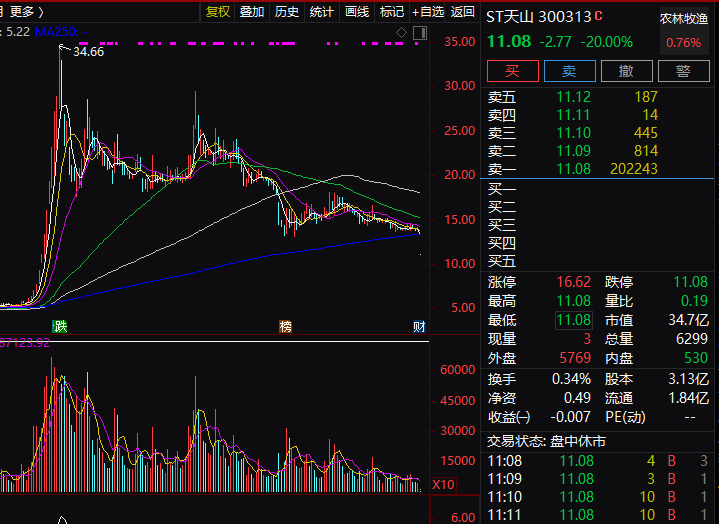Click the boxed 最低 value 11.08
The width and height of the screenshot is (719, 524).
pyautogui.click(x=574, y=320)
